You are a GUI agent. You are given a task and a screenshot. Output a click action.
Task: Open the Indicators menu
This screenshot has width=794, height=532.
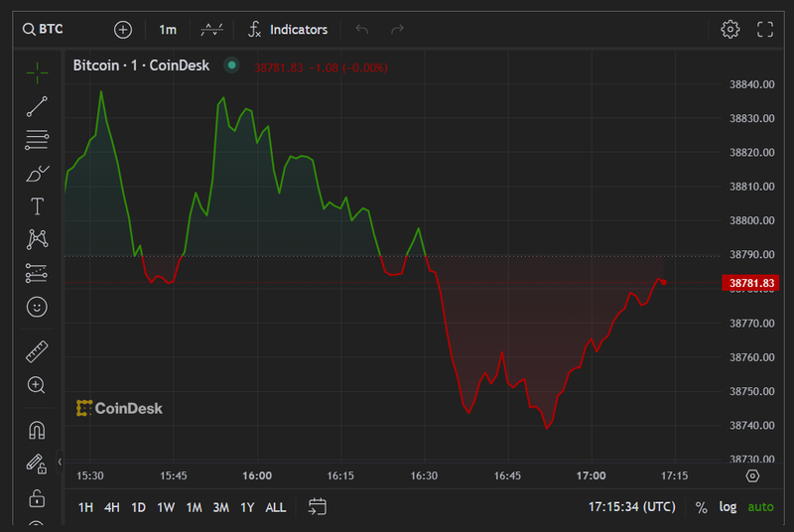288,30
